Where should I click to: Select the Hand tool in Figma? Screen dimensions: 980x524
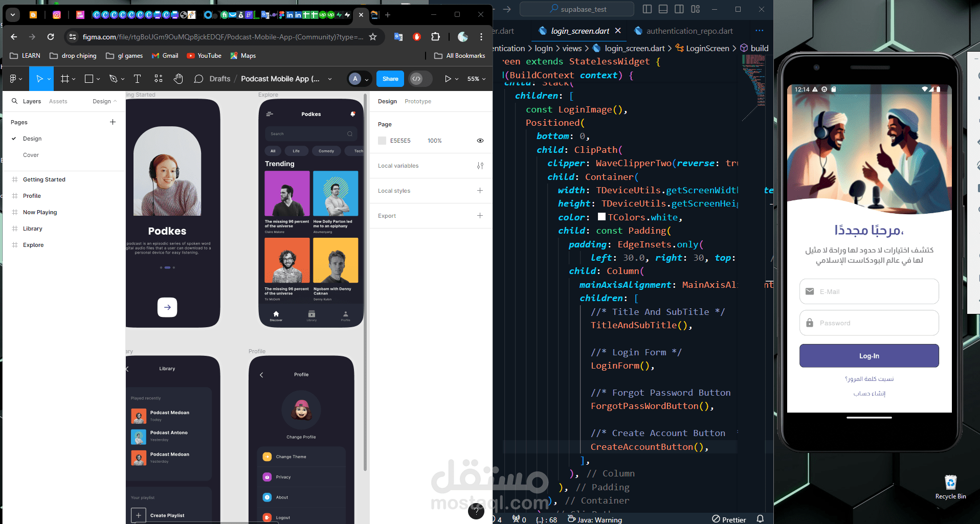(178, 79)
